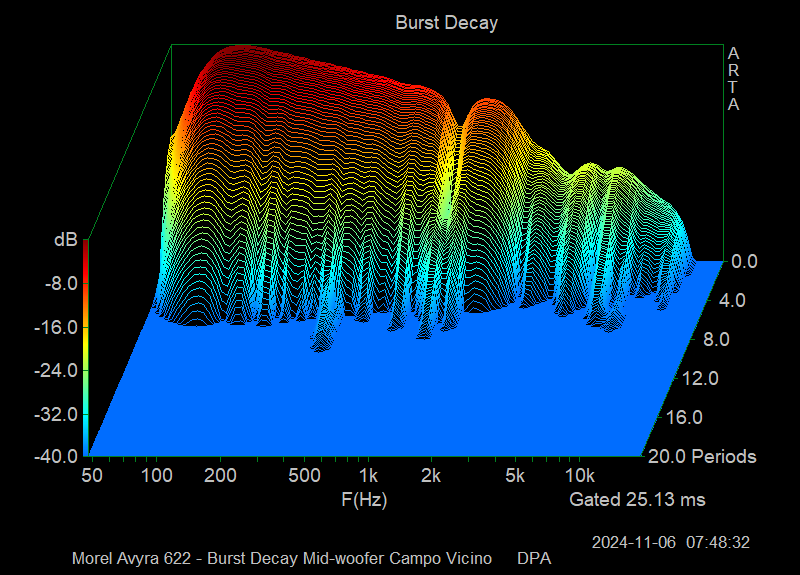Click the 16.0 periods axis value
The image size is (800, 575).
point(685,417)
